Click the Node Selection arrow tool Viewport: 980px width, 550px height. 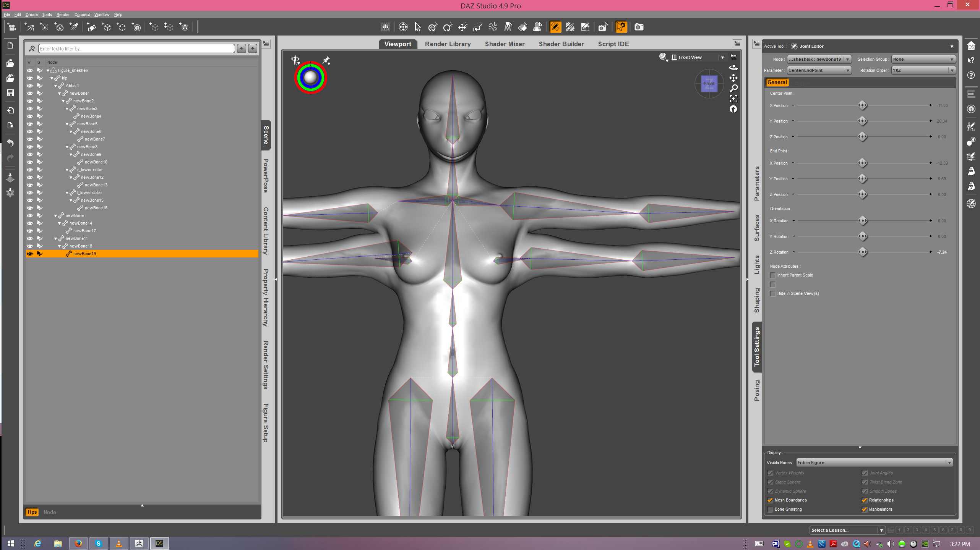point(418,27)
